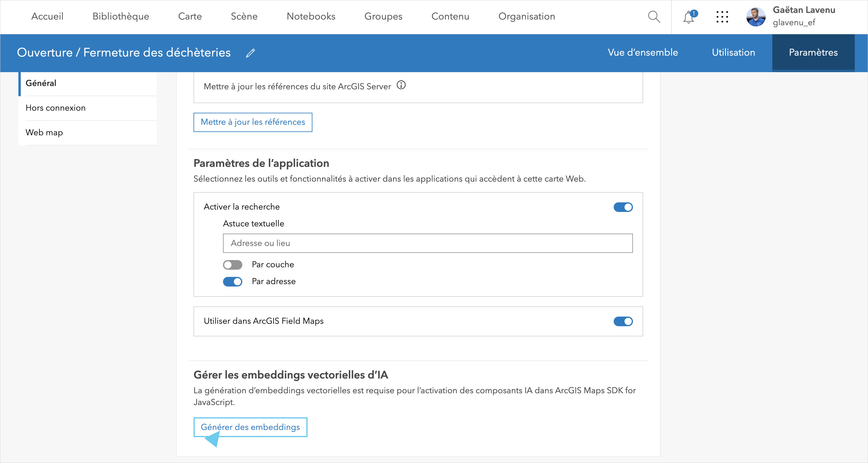Open Bibliothèque navigation item

(121, 16)
